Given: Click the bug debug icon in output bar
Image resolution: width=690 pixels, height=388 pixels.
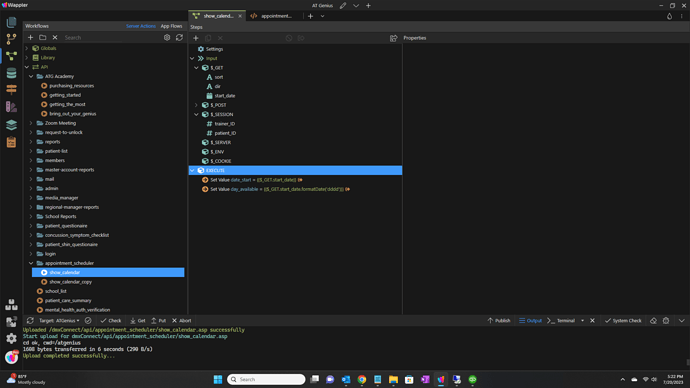Looking at the screenshot, I should 666,321.
